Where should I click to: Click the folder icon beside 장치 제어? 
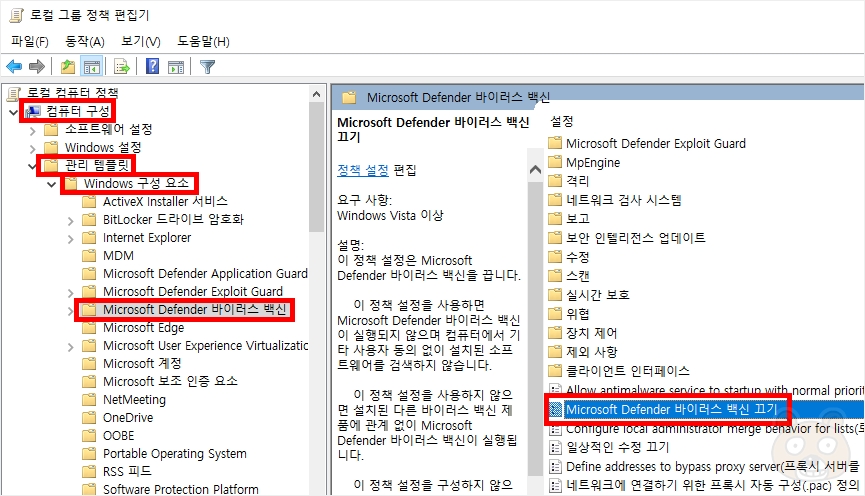click(555, 333)
